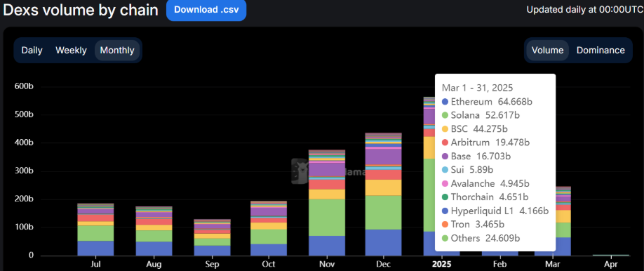Switch to Daily interval

(x=32, y=50)
